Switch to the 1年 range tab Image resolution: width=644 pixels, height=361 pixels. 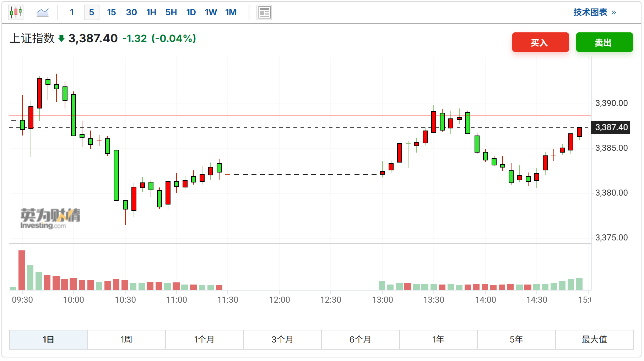(438, 340)
